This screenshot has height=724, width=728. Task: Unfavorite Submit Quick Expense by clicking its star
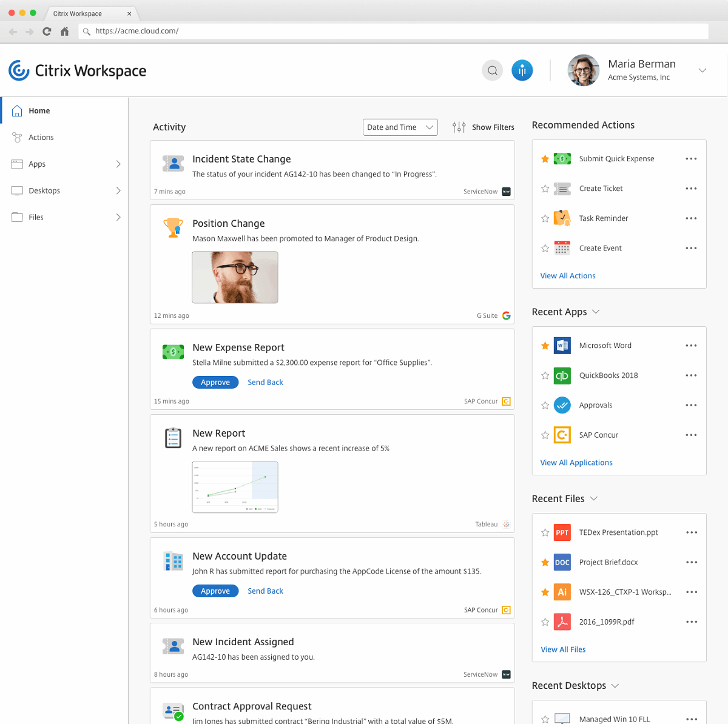pos(544,158)
